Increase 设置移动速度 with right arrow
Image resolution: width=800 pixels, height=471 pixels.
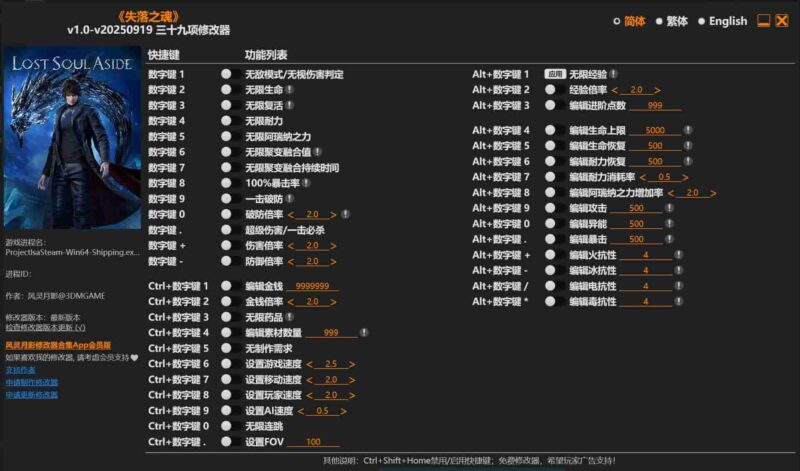[x=352, y=380]
